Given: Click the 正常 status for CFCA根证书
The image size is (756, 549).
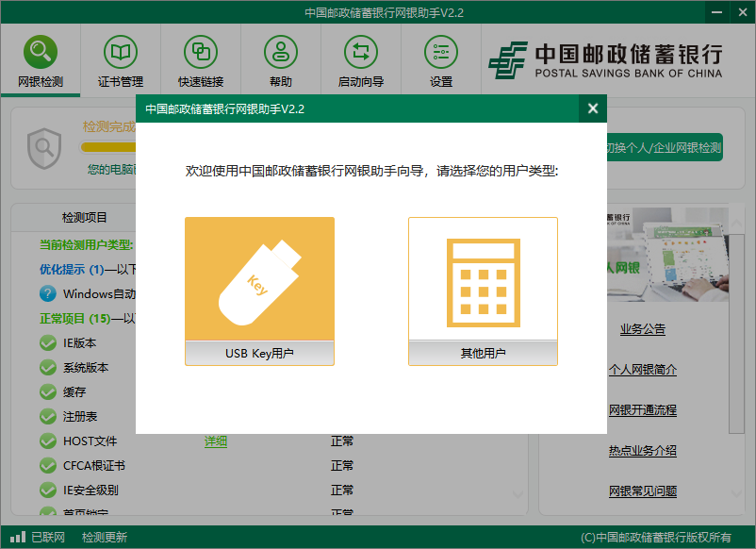Looking at the screenshot, I should 342,466.
